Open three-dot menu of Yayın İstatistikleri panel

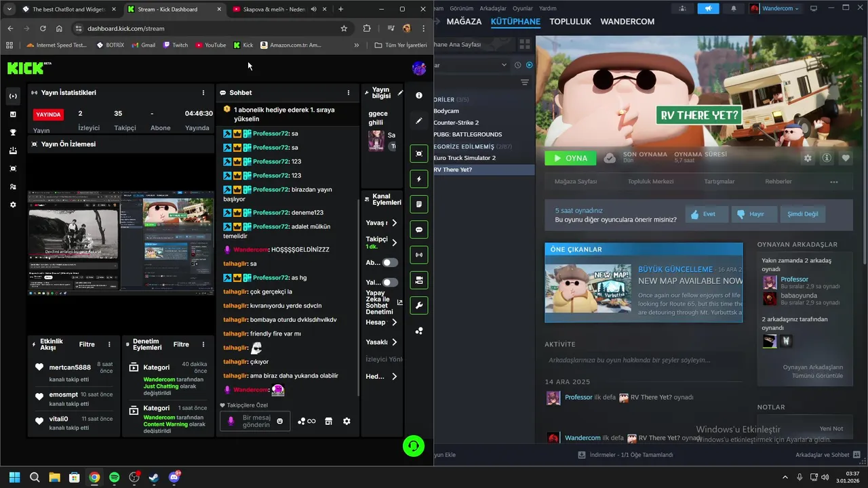tap(203, 93)
